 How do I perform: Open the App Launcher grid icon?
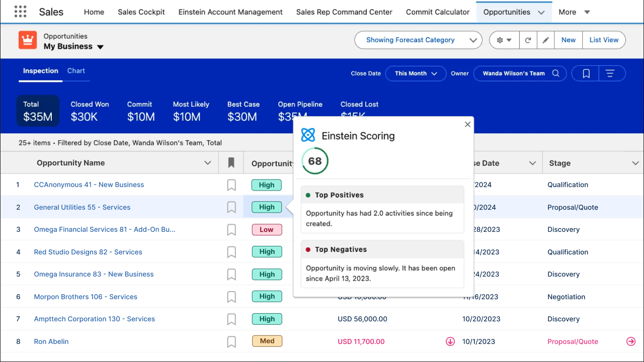click(x=20, y=12)
